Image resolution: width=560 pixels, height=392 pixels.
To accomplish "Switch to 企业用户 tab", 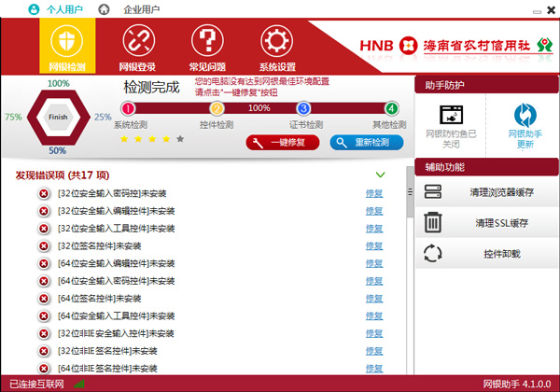I will pyautogui.click(x=142, y=9).
